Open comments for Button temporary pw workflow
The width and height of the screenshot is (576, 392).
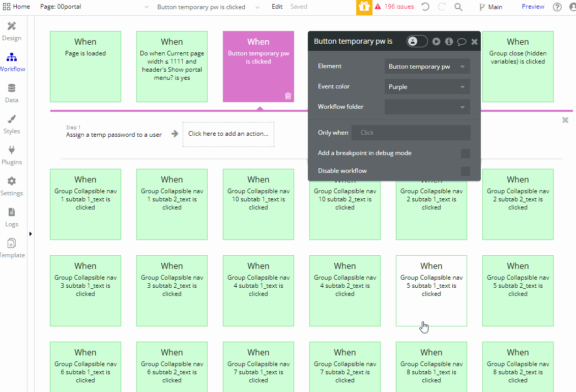tap(461, 41)
